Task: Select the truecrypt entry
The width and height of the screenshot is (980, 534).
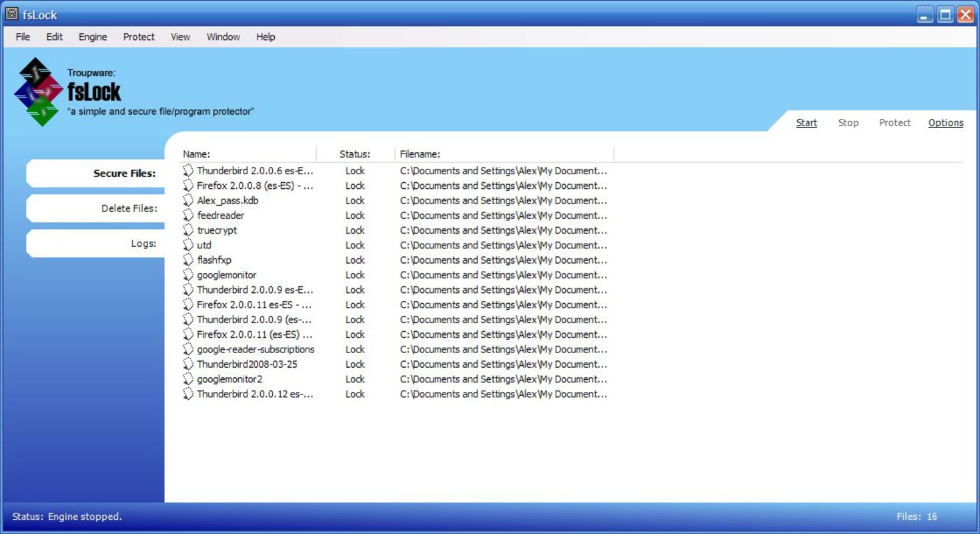Action: 217,230
